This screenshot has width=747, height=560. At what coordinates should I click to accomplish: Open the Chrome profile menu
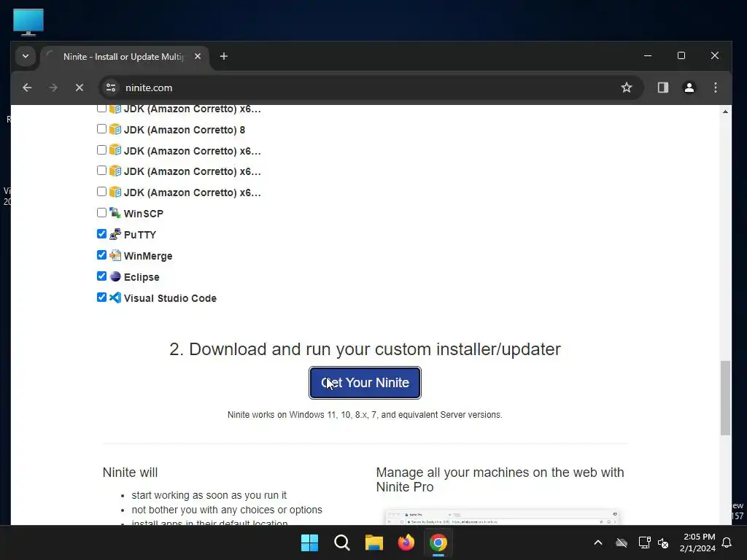(x=689, y=87)
